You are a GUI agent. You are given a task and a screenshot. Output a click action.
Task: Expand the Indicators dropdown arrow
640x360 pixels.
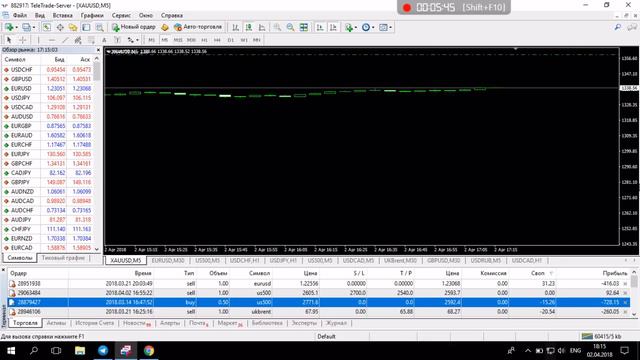coord(356,27)
